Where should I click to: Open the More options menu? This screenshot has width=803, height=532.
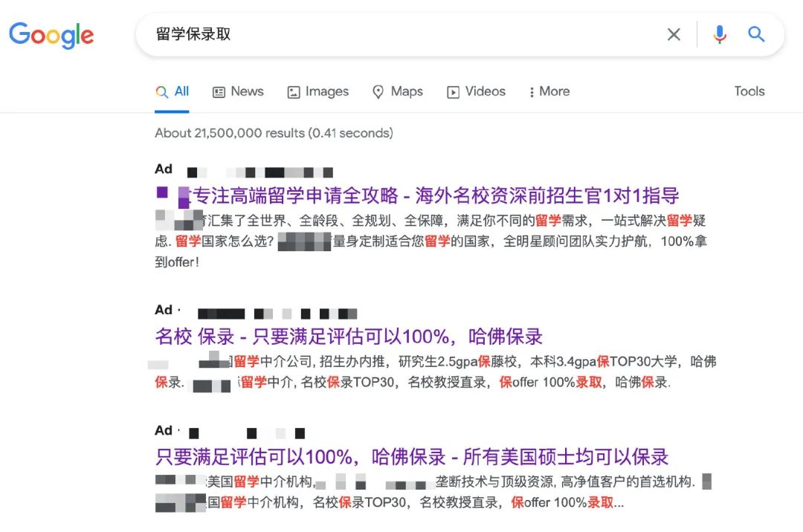click(x=549, y=91)
